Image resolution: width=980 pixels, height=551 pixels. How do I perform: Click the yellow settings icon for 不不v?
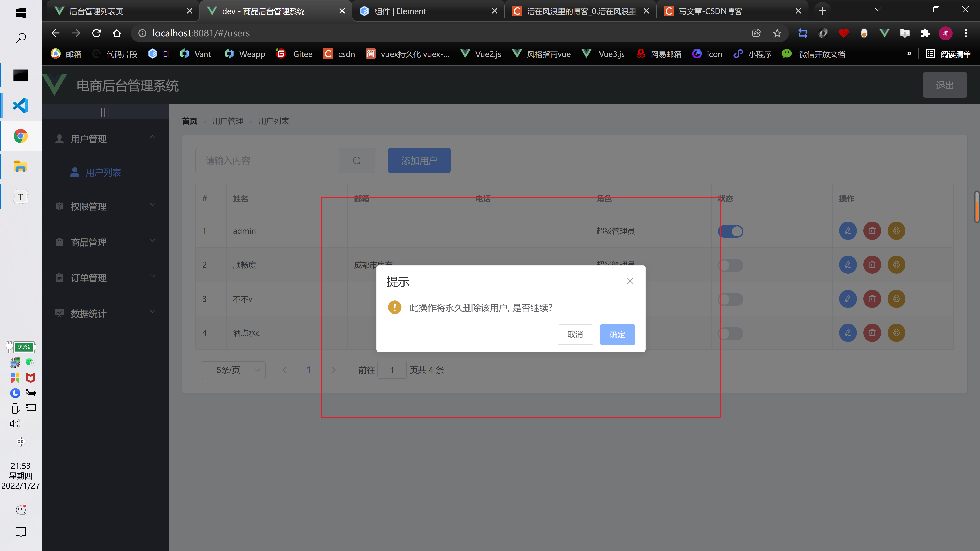coord(896,299)
